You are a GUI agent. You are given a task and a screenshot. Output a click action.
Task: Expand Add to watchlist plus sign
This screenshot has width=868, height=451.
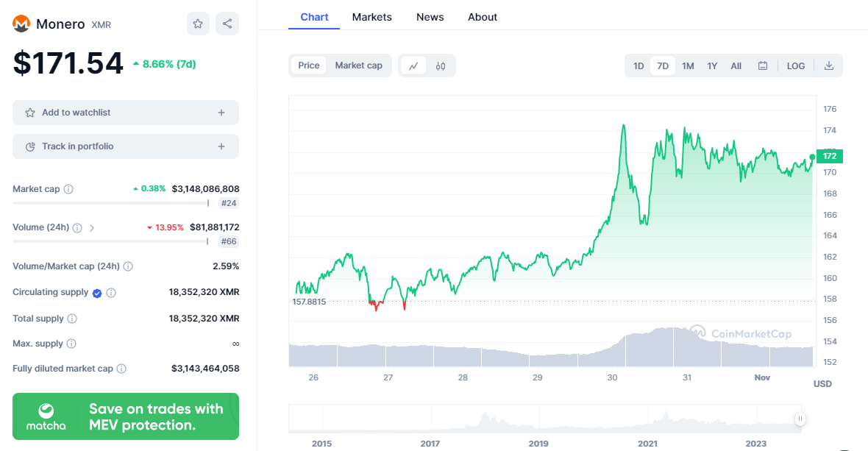tap(221, 113)
